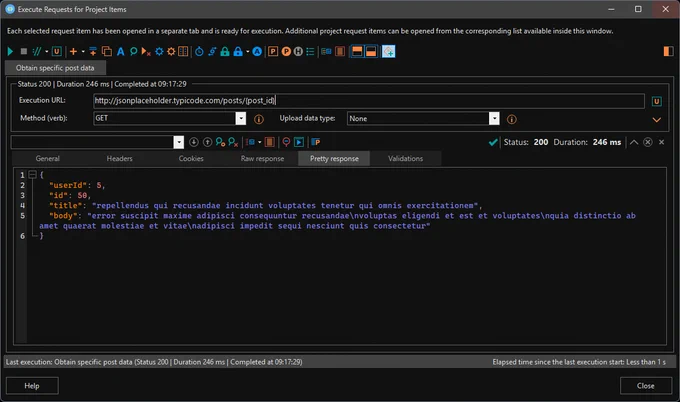Toggle the upper split panel layout button

[357, 52]
